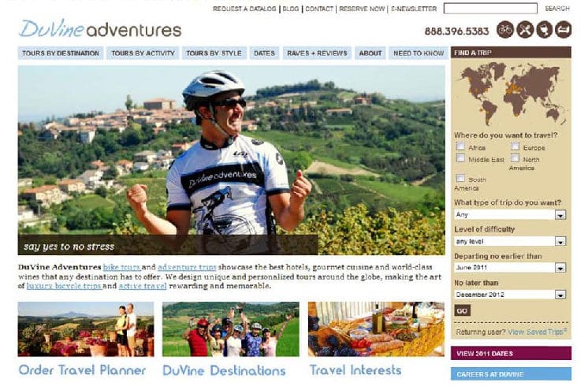Click the GO button in Find a Trip

(x=462, y=310)
